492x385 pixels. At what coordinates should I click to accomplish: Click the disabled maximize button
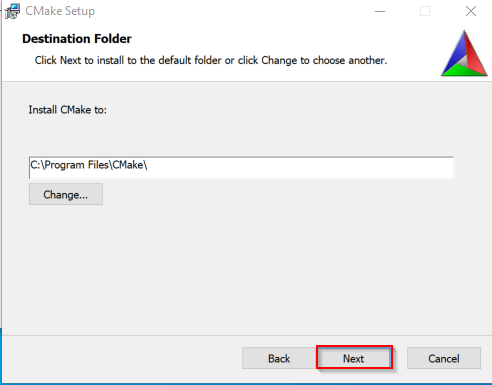[425, 11]
